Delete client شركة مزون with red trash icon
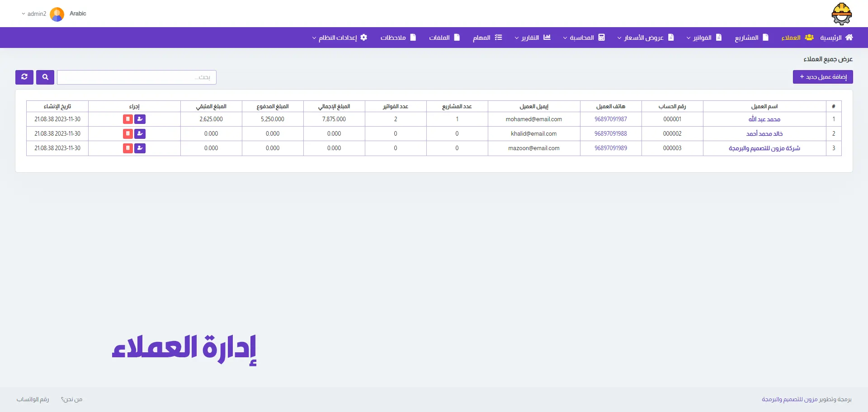The height and width of the screenshot is (412, 868). tap(128, 148)
